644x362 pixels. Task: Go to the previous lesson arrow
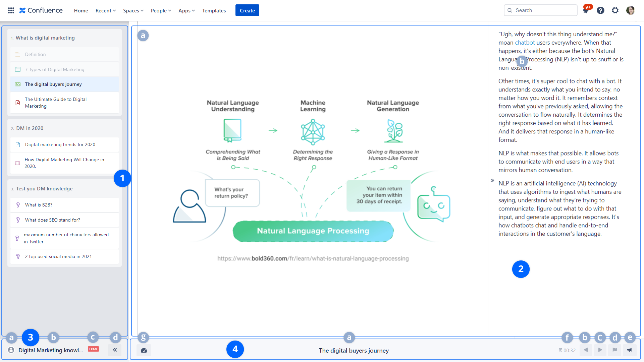coord(586,350)
